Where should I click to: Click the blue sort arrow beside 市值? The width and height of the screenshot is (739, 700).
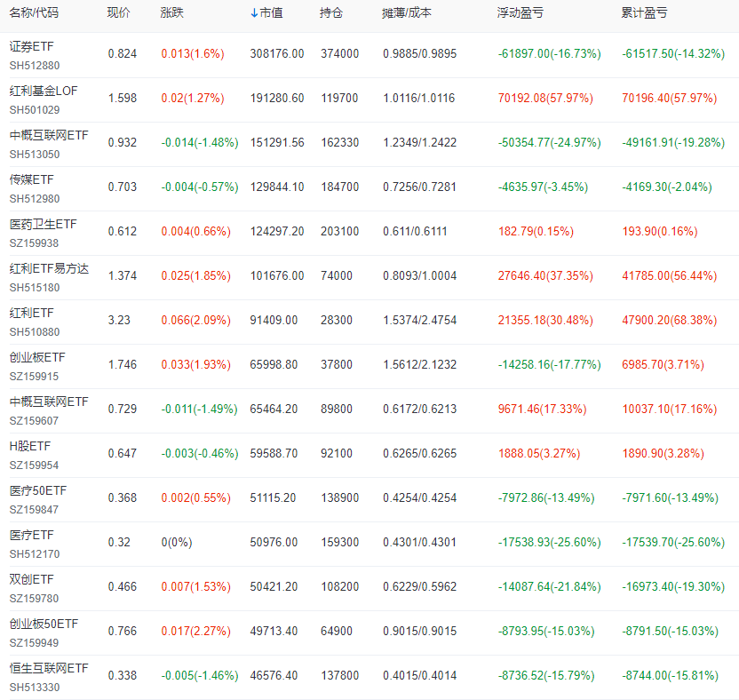(254, 13)
